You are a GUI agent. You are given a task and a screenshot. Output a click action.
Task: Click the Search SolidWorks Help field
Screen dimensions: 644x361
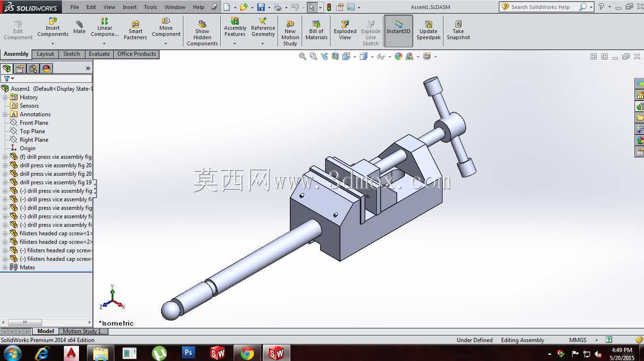click(x=540, y=7)
